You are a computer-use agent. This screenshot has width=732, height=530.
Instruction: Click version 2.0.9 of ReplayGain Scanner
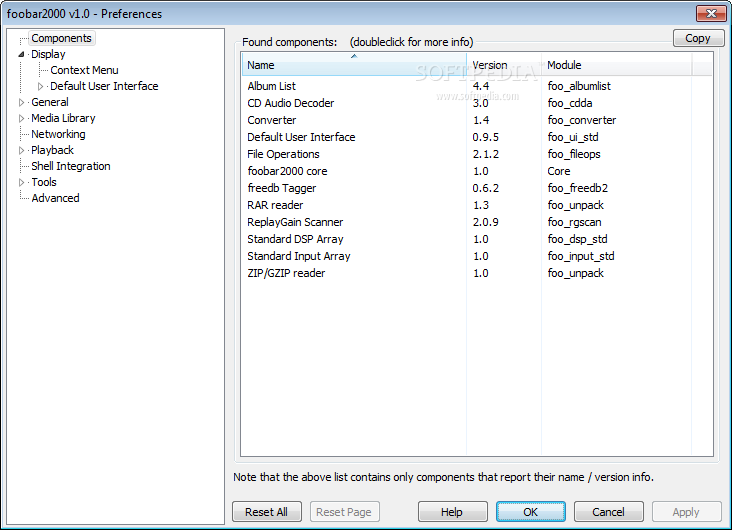click(x=486, y=222)
